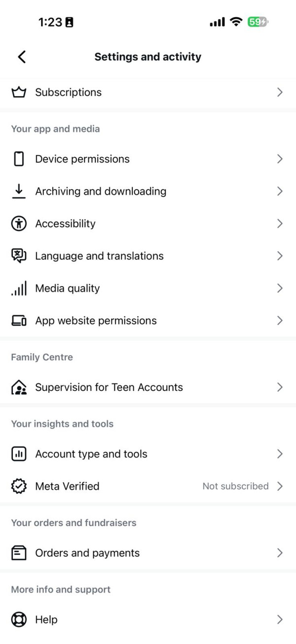Open the App website permissions menu item
Screen dimensions: 296x644
[x=96, y=321]
